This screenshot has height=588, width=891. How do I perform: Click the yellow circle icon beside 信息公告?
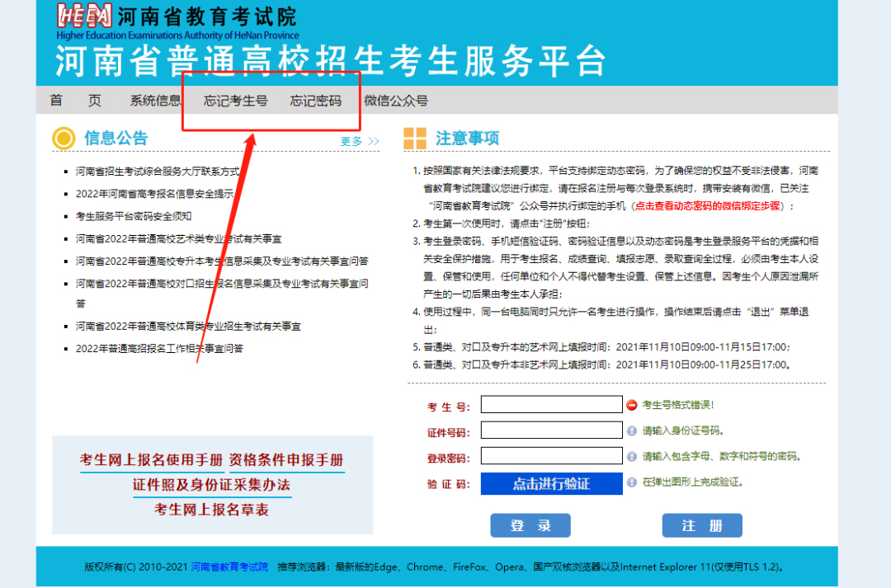tap(64, 138)
